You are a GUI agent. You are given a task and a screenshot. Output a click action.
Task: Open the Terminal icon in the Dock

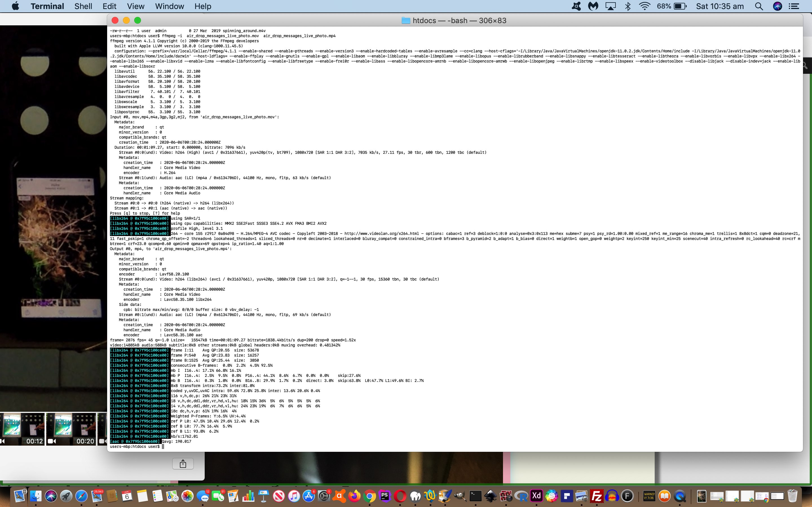click(475, 496)
